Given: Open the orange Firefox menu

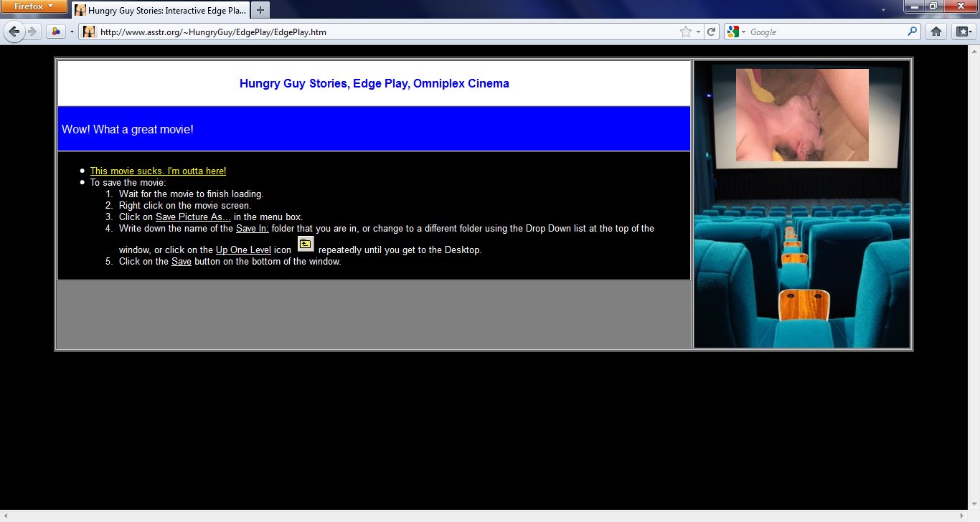Looking at the screenshot, I should [x=34, y=6].
